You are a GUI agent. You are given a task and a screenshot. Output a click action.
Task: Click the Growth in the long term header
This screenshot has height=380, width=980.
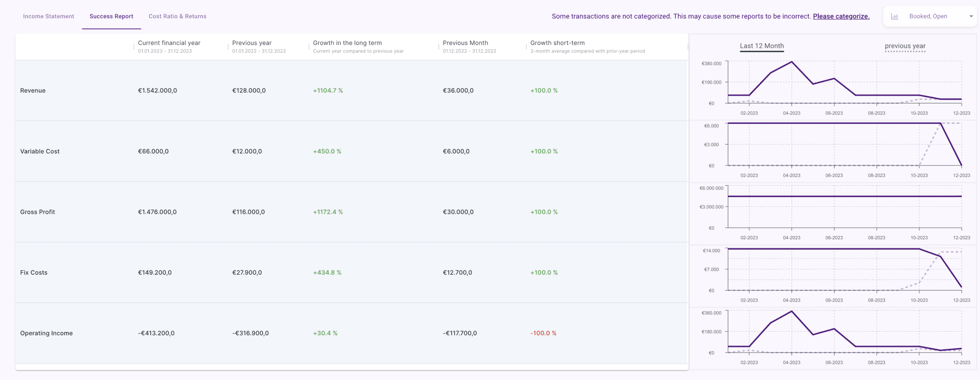coord(347,43)
